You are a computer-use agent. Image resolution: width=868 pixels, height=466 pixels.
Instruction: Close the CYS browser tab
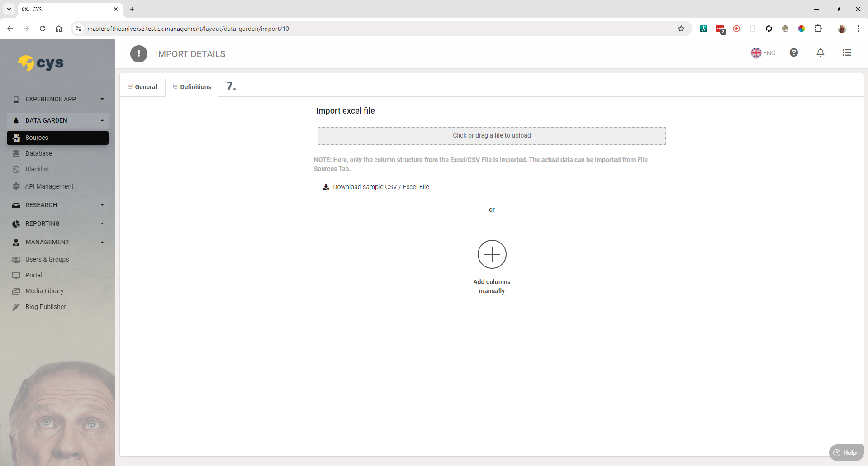[116, 9]
